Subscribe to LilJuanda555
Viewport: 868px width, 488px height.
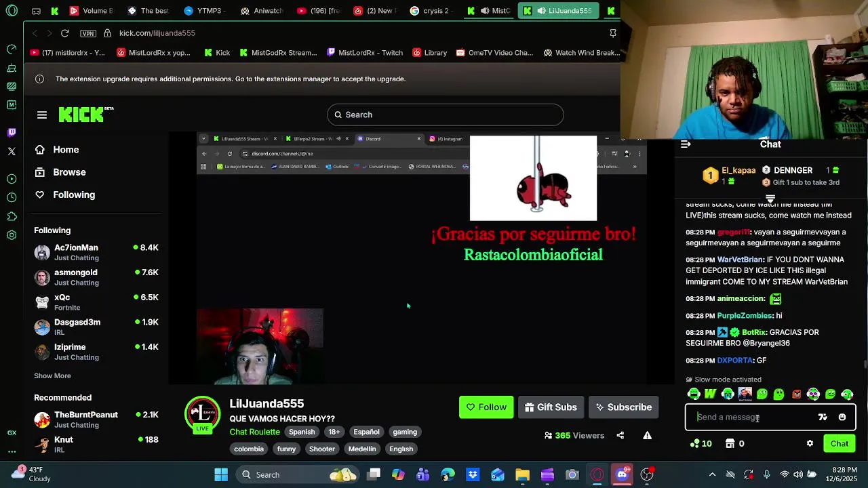tap(623, 407)
